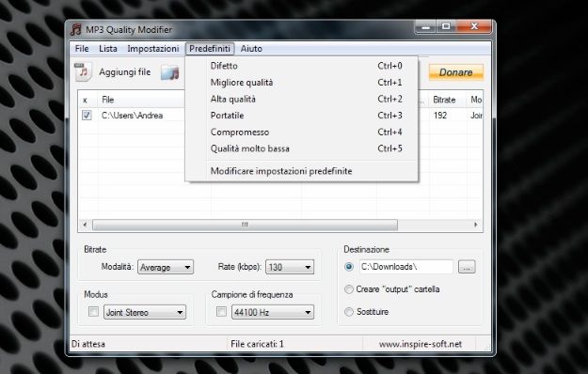Image resolution: width=588 pixels, height=374 pixels.
Task: Click the MP3 Quality Modifier title bar icon
Action: point(76,29)
